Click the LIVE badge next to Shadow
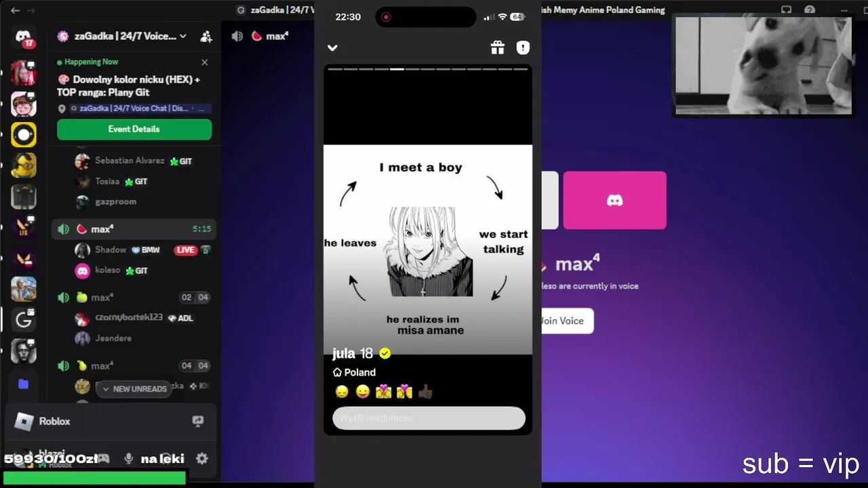The image size is (868, 488). [185, 250]
